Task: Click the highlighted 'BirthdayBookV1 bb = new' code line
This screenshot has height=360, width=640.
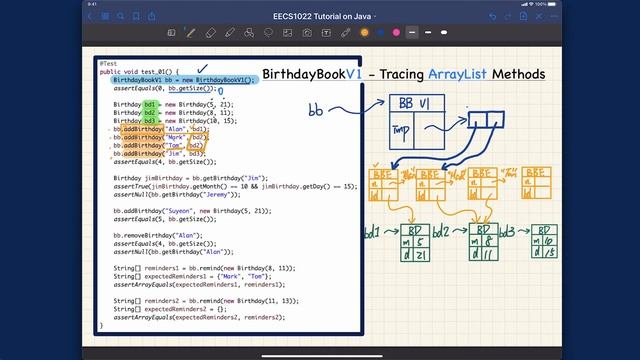Action: (184, 80)
